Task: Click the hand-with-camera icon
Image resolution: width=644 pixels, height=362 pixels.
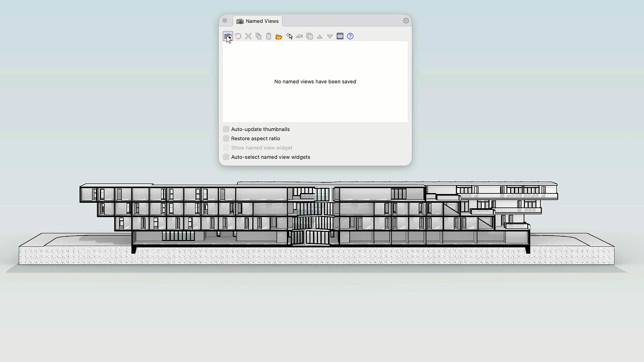Action: [x=299, y=36]
